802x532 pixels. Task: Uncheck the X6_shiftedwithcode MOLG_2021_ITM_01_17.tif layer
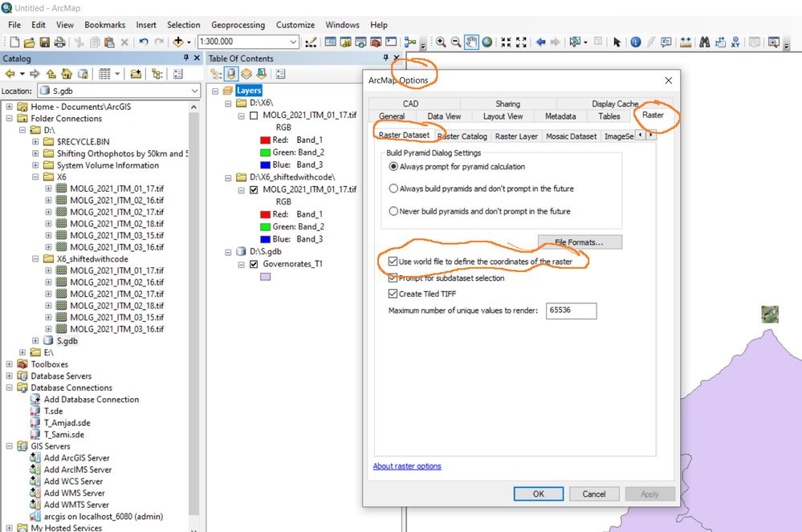pyautogui.click(x=254, y=189)
